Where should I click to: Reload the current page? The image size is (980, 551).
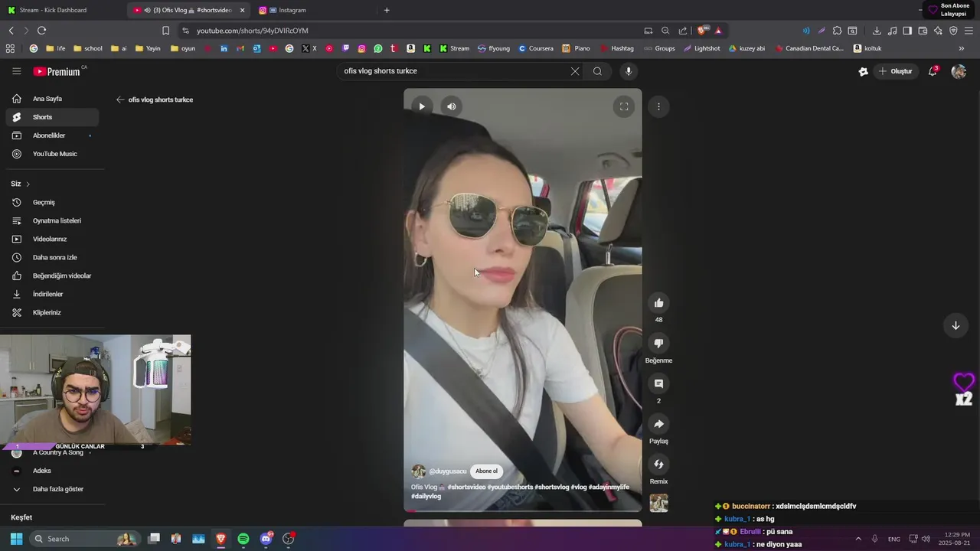pos(41,31)
